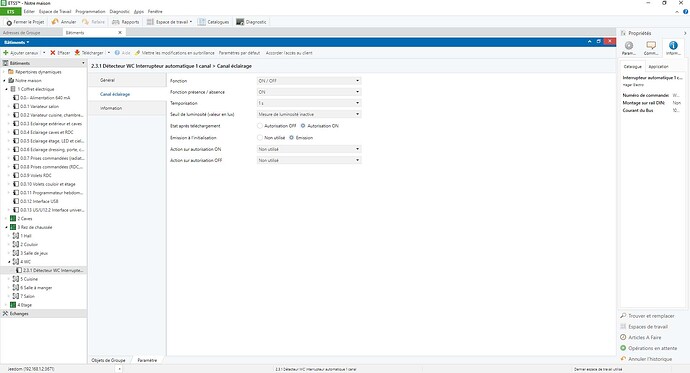This screenshot has width=690, height=373.
Task: Switch to the Général parameter tab
Action: [x=127, y=80]
